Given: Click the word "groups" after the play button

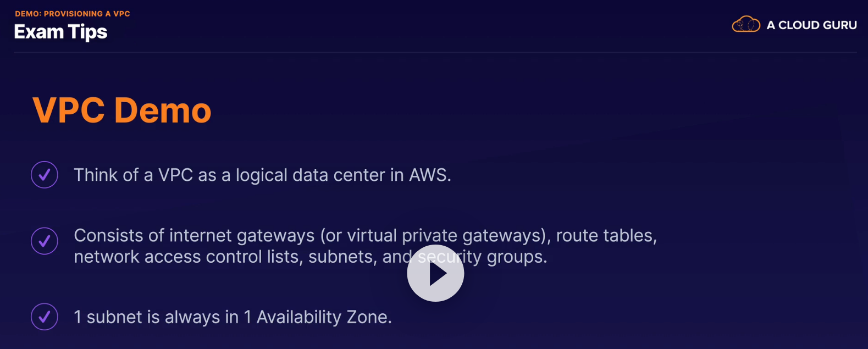Looking at the screenshot, I should tap(516, 257).
